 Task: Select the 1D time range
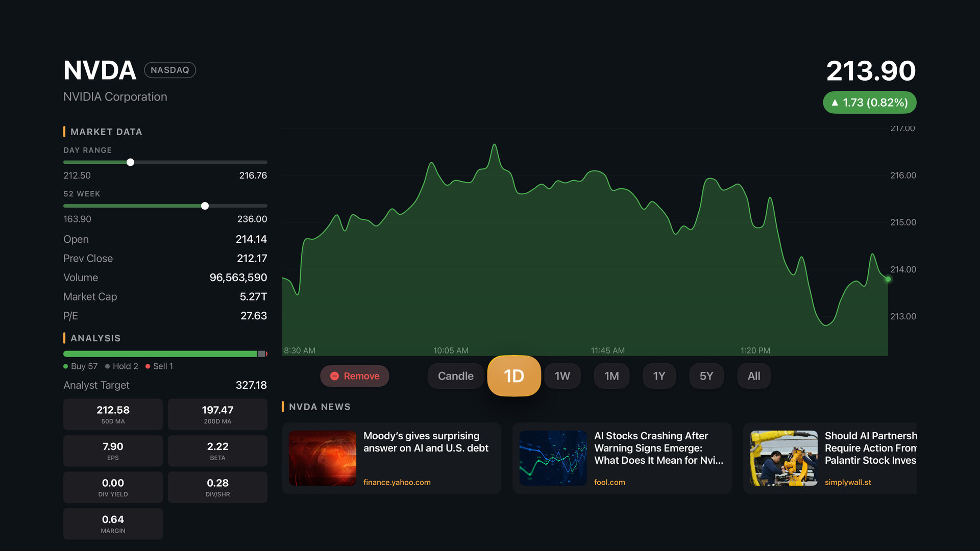click(514, 376)
